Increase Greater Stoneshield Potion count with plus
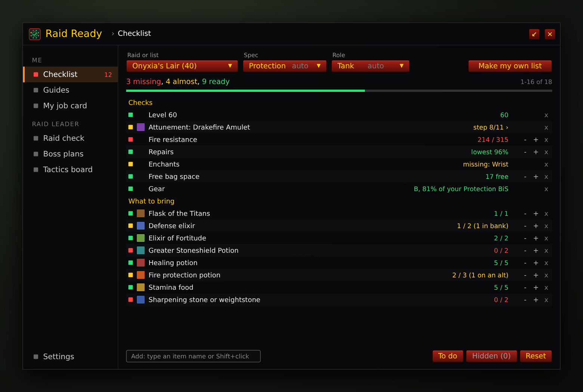 [536, 251]
